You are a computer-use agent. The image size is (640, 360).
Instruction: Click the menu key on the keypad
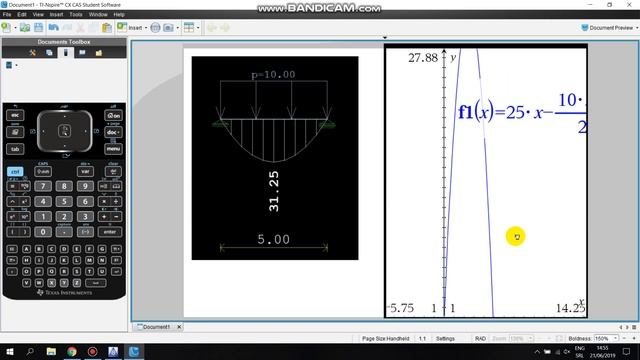pos(113,149)
